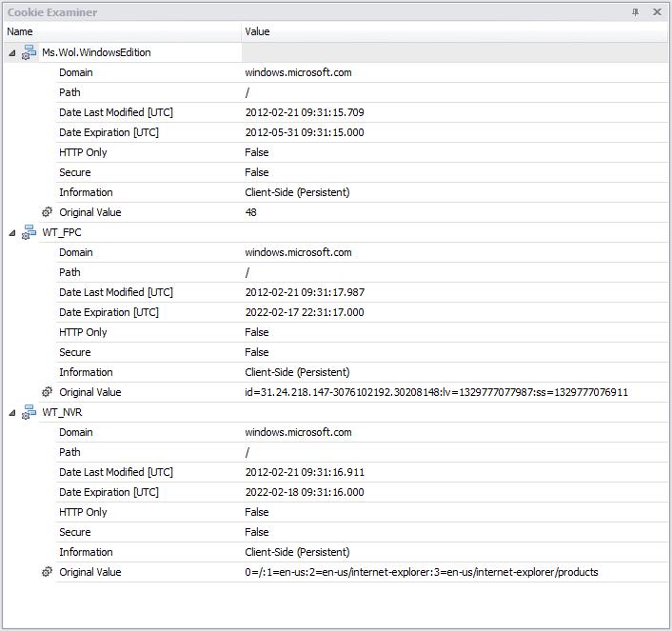Image resolution: width=672 pixels, height=631 pixels.
Task: Click the WT_NVR cookie icon
Action: coord(29,412)
